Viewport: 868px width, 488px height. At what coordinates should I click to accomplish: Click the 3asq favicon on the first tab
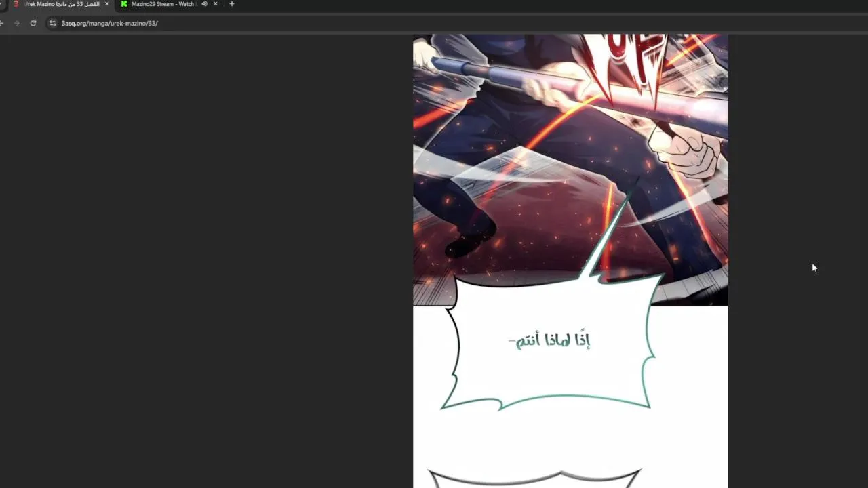coord(16,4)
